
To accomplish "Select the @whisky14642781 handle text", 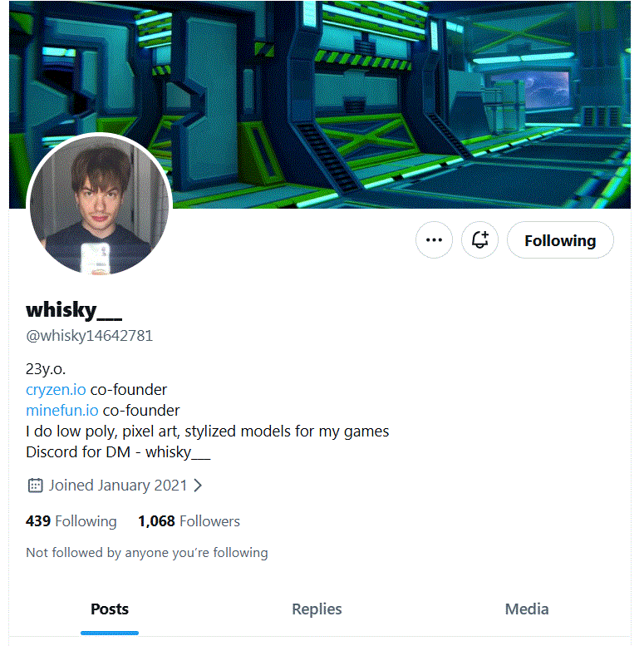I will [90, 336].
